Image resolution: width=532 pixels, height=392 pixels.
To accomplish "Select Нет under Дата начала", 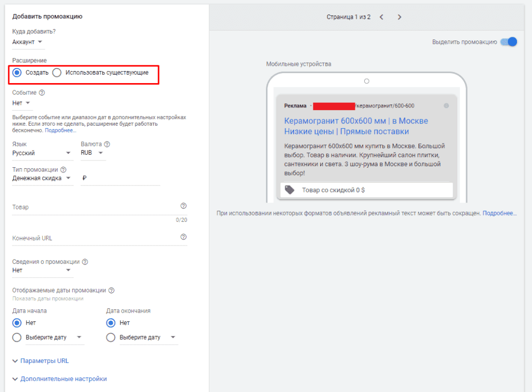I will [x=17, y=323].
